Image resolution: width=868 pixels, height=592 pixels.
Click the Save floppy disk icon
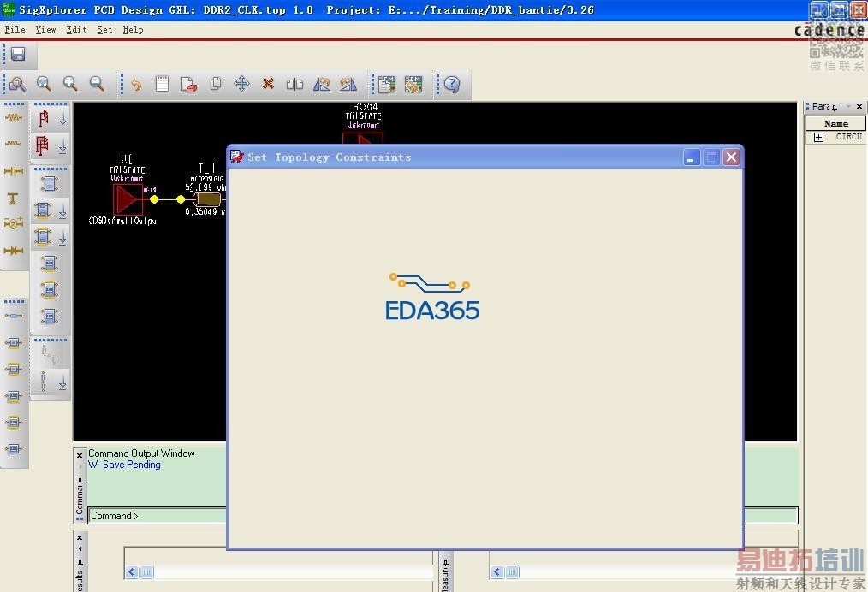(18, 54)
